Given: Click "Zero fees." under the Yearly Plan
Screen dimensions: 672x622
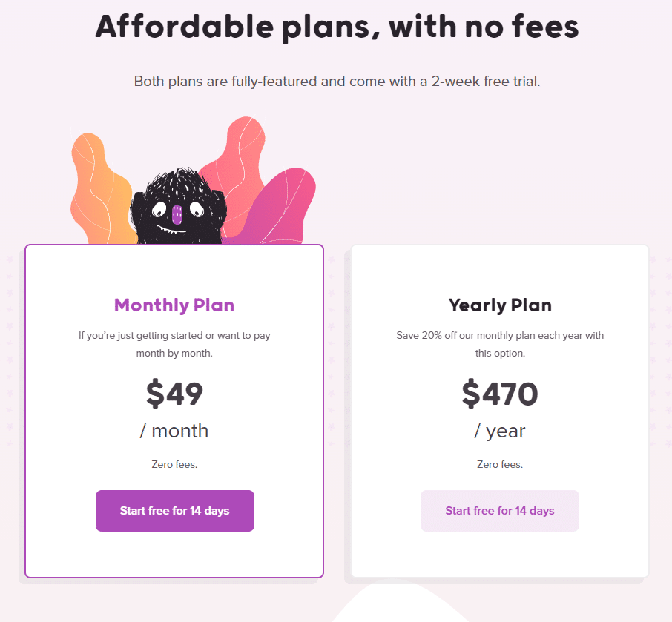Looking at the screenshot, I should pyautogui.click(x=500, y=465).
